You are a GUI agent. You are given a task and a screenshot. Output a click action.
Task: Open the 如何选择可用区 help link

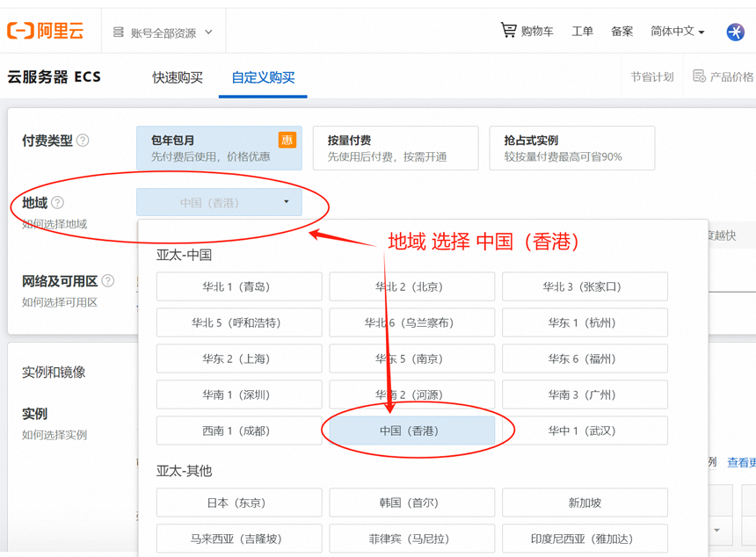click(60, 302)
